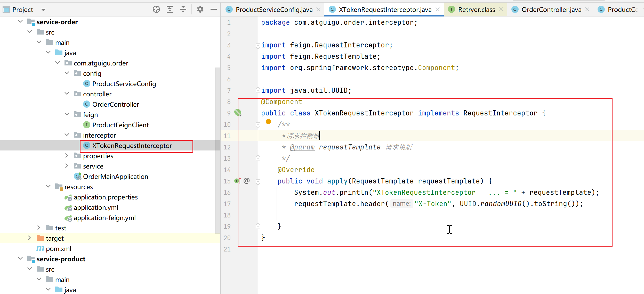Image resolution: width=644 pixels, height=294 pixels.
Task: Click the @param link in the Javadoc comment
Action: tap(302, 147)
